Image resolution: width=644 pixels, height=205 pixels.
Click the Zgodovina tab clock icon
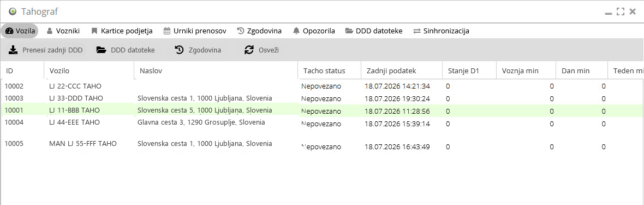[x=241, y=31]
